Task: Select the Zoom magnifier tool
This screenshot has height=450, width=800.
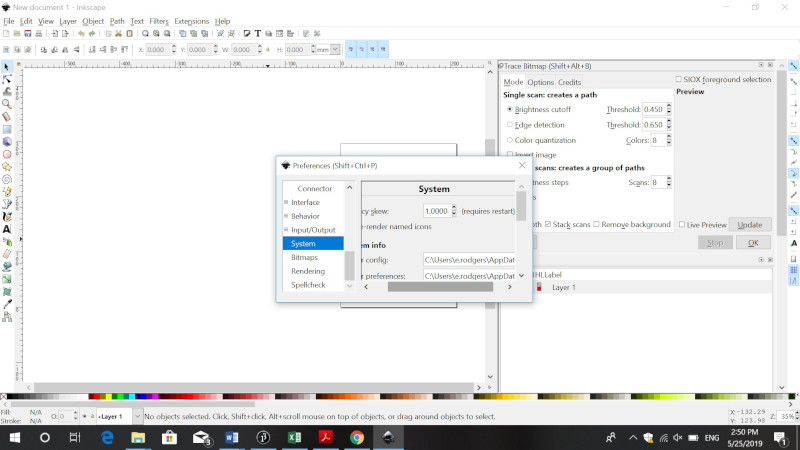Action: 7,104
